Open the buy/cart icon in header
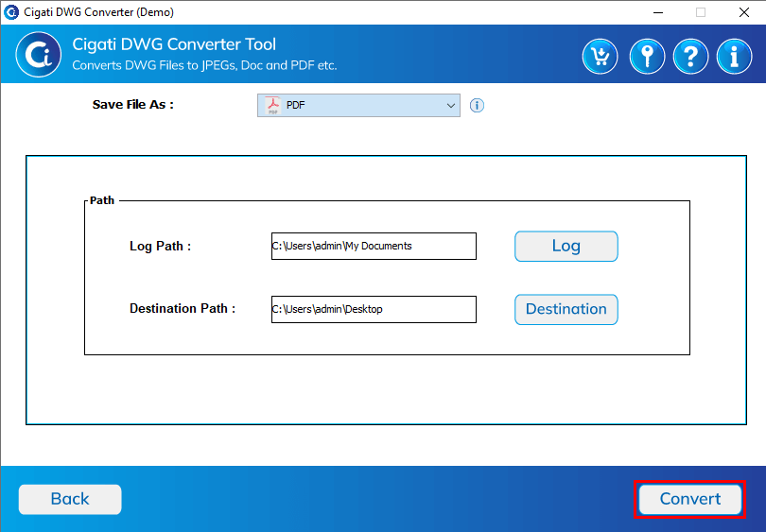This screenshot has height=532, width=766. coord(600,57)
